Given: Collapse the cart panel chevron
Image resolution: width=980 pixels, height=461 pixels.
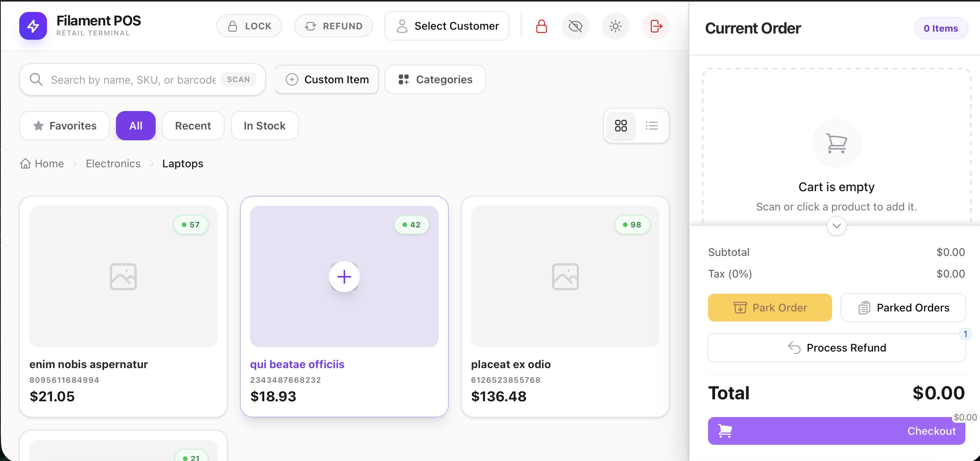Looking at the screenshot, I should click(836, 226).
